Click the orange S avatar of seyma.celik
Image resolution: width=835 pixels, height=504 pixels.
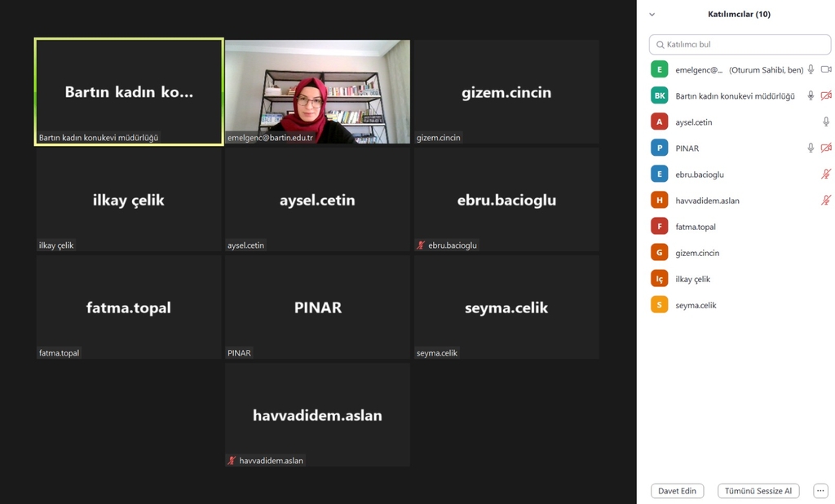(660, 305)
